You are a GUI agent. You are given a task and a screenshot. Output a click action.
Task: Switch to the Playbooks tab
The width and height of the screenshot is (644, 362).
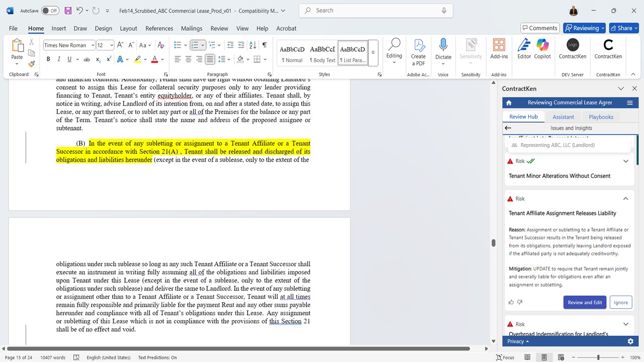601,117
